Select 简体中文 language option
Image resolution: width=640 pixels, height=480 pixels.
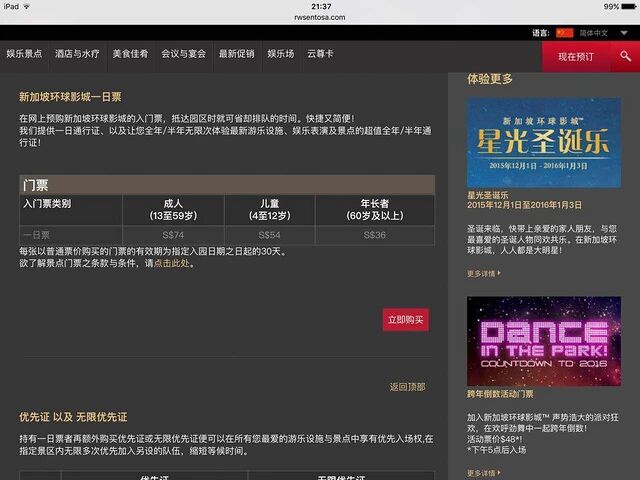[x=593, y=33]
